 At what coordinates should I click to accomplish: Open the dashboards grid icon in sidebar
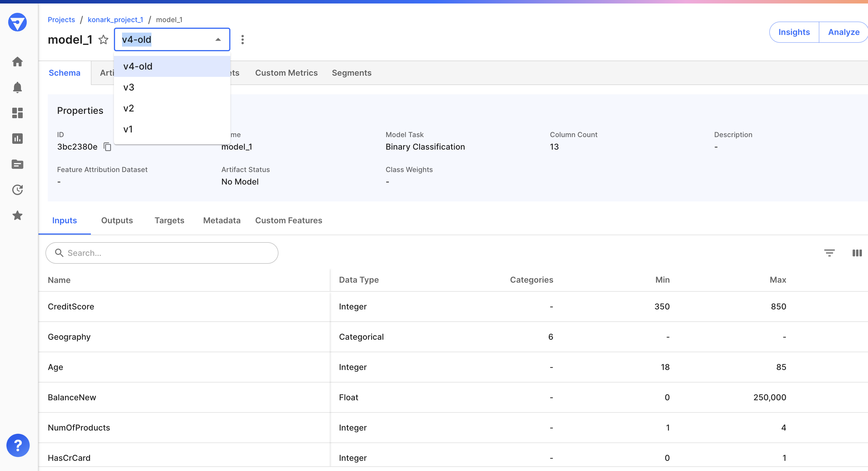coord(17,113)
